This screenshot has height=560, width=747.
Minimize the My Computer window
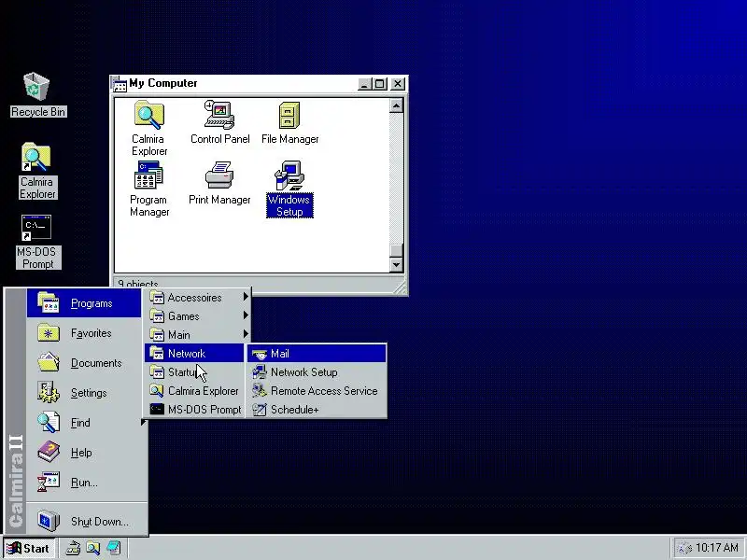364,84
